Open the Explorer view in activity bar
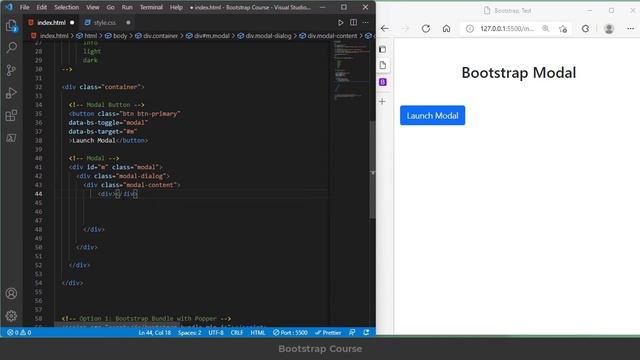Image resolution: width=640 pixels, height=360 pixels. pyautogui.click(x=11, y=26)
